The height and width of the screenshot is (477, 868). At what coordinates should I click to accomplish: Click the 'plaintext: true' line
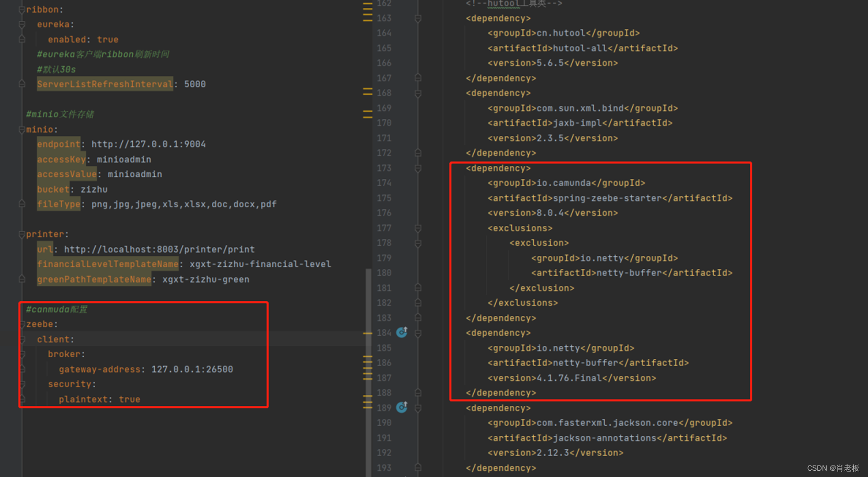click(99, 399)
